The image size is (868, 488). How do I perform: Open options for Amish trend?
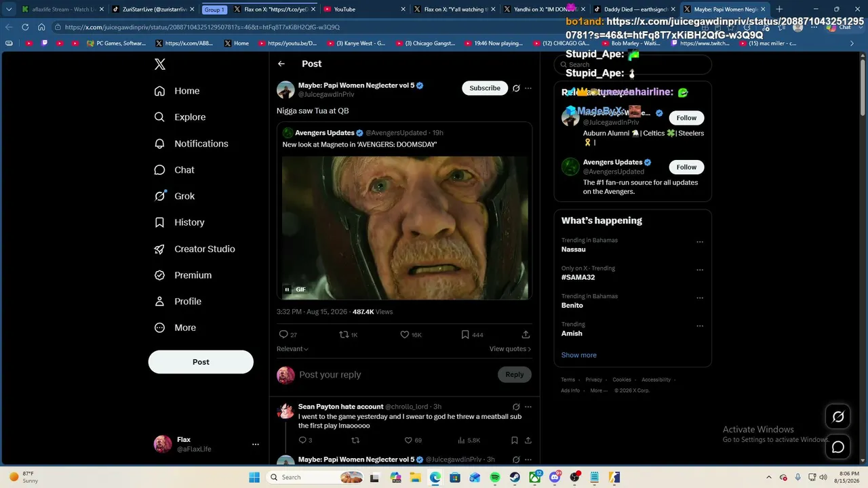[x=700, y=326]
